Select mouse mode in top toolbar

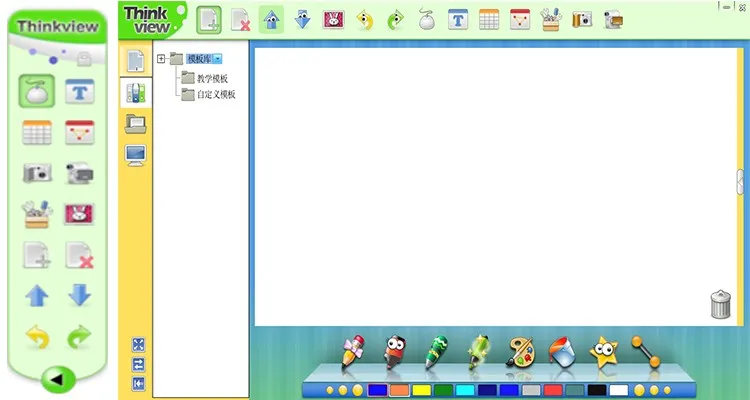427,20
